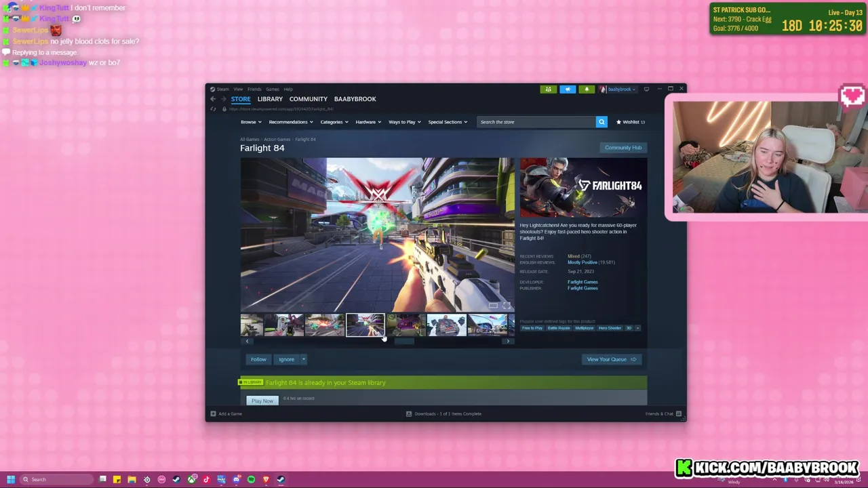Click the blue store search magnifier button
Screen dimensions: 868x488
(x=601, y=122)
